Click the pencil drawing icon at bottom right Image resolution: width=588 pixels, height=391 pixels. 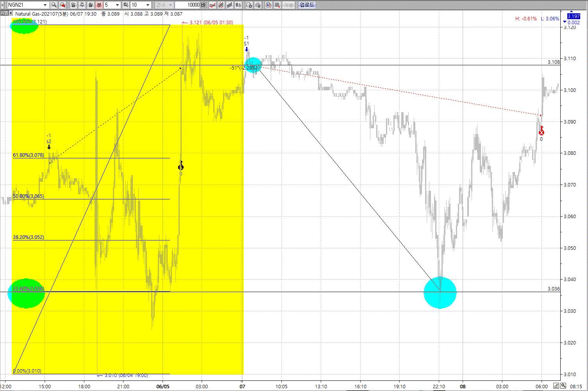click(556, 386)
